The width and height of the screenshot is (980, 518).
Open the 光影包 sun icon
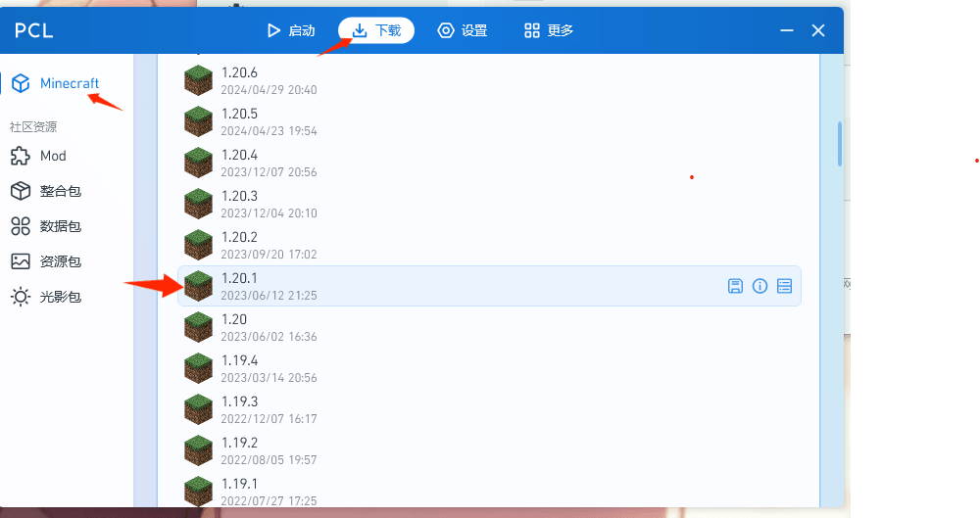[x=21, y=297]
